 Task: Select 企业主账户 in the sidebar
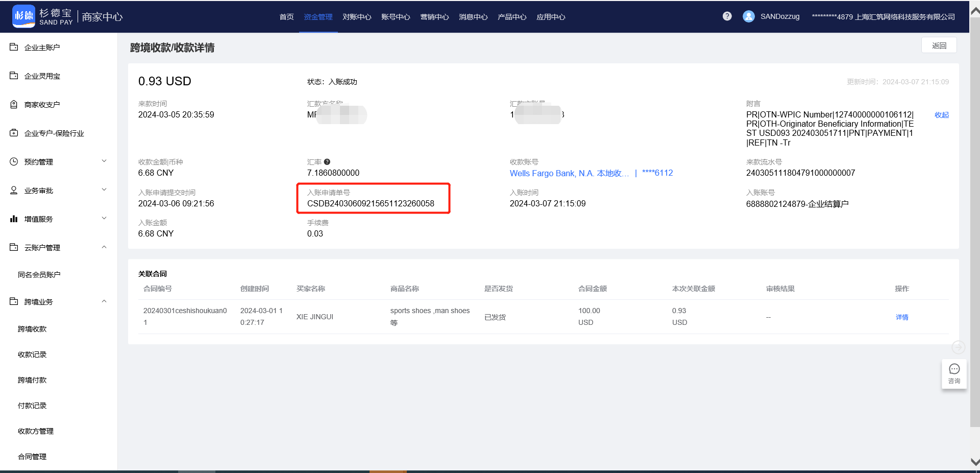(42, 46)
